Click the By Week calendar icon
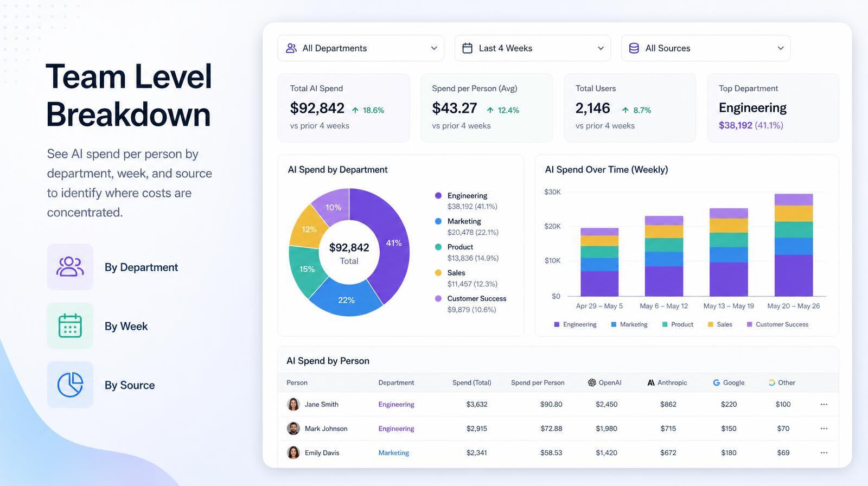Screen dimensions: 868x486 click(x=70, y=325)
